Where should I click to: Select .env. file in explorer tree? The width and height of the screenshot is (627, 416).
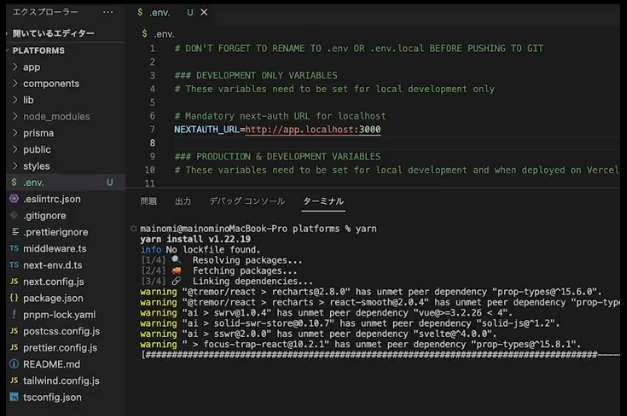pyautogui.click(x=33, y=182)
